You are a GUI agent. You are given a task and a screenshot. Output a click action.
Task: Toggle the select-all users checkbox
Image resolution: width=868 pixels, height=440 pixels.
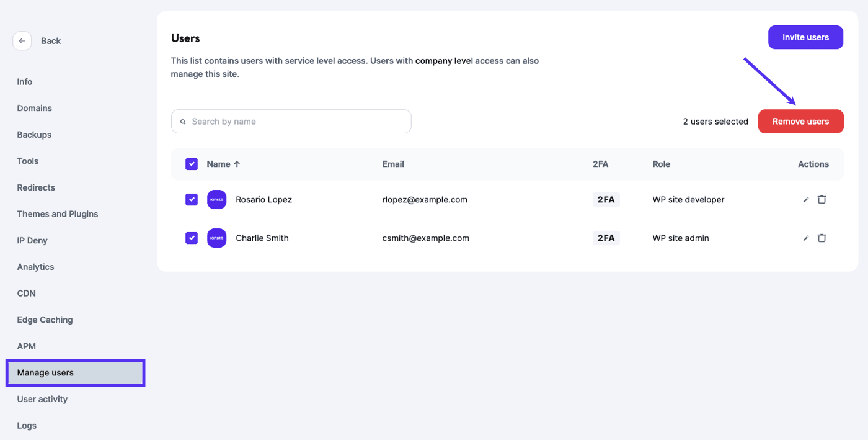coord(192,164)
